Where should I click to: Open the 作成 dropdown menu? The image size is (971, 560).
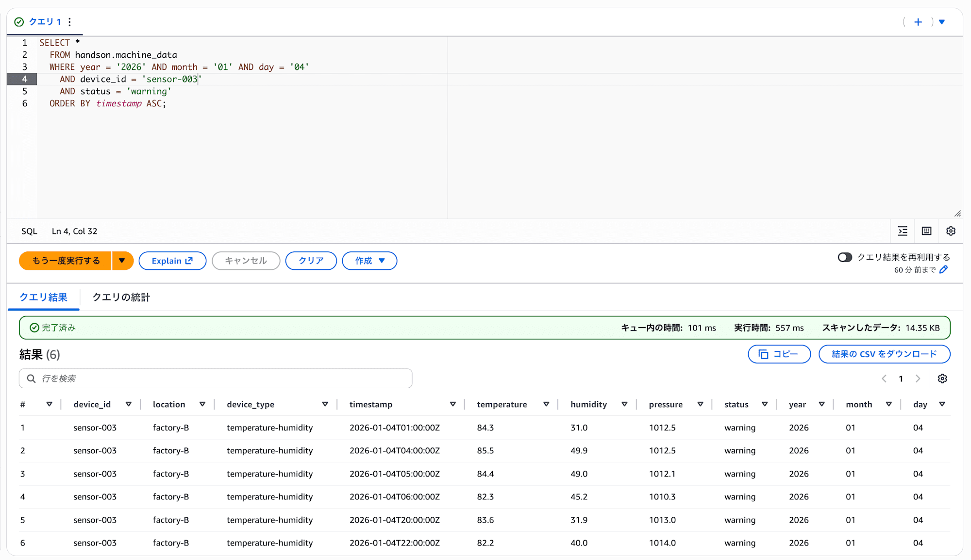click(x=369, y=261)
